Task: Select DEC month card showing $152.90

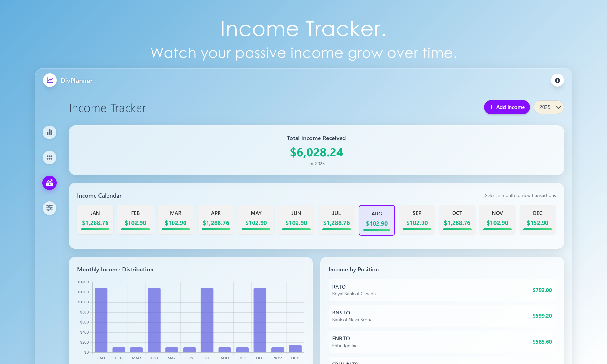Action: click(538, 220)
